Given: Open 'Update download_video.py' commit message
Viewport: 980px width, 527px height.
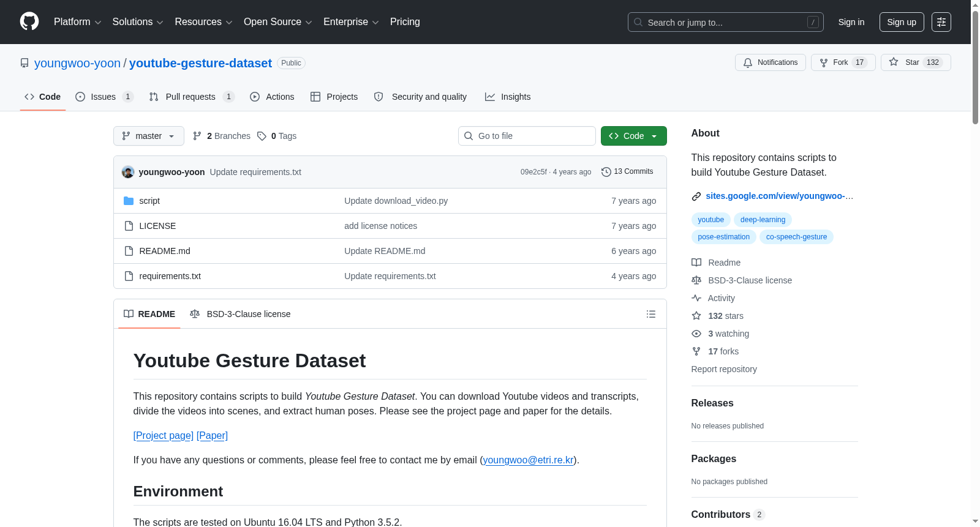Looking at the screenshot, I should click(396, 201).
